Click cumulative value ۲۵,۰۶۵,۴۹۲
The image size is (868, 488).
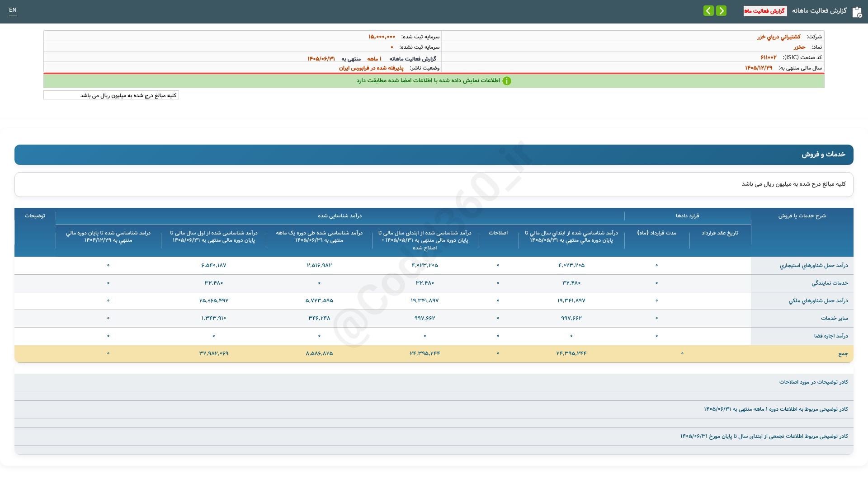(x=213, y=300)
